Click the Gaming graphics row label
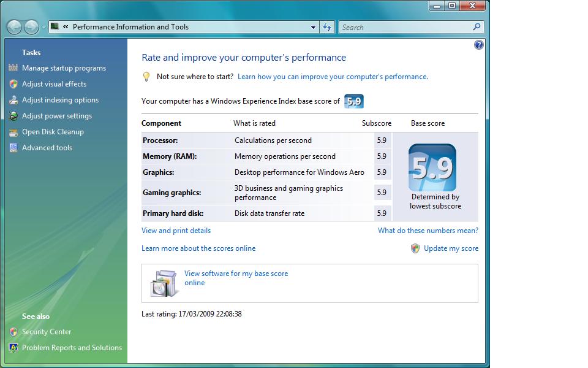The height and width of the screenshot is (368, 588). pos(171,193)
